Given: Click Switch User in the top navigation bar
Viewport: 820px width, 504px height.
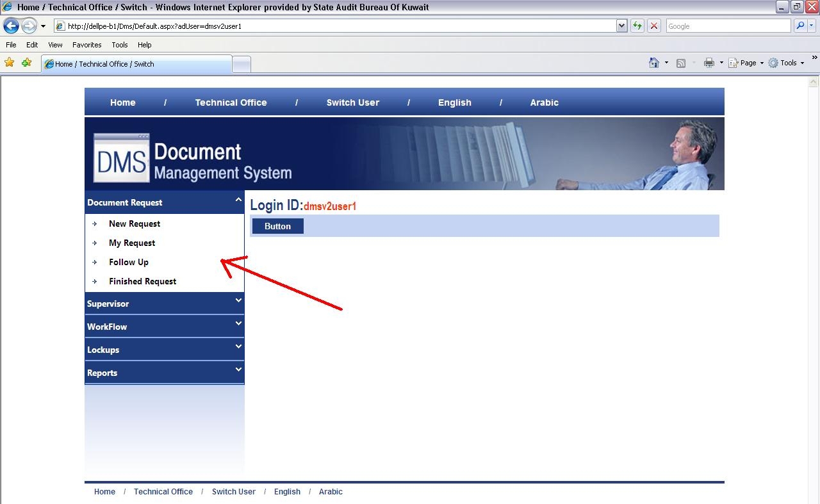Looking at the screenshot, I should pyautogui.click(x=353, y=102).
